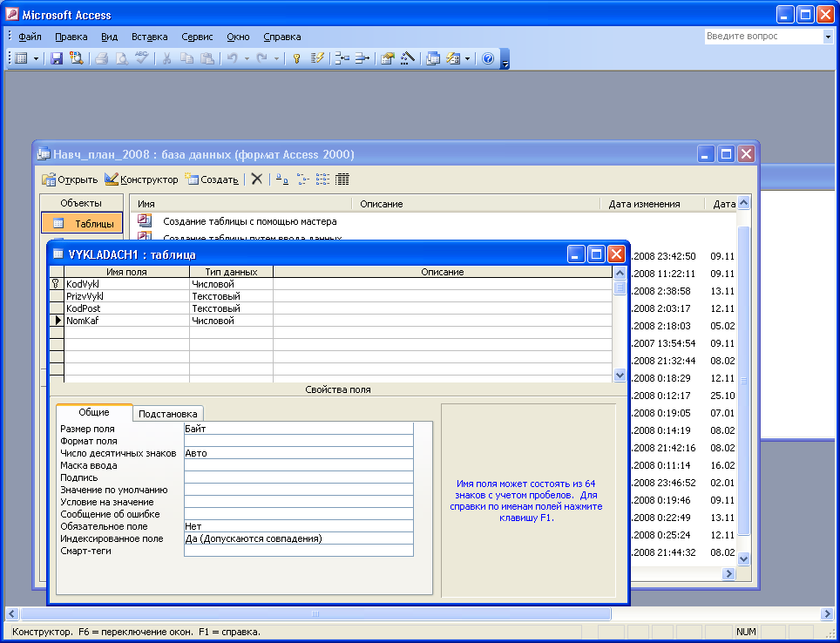Set primary key with key icon
The height and width of the screenshot is (643, 840).
(x=296, y=58)
